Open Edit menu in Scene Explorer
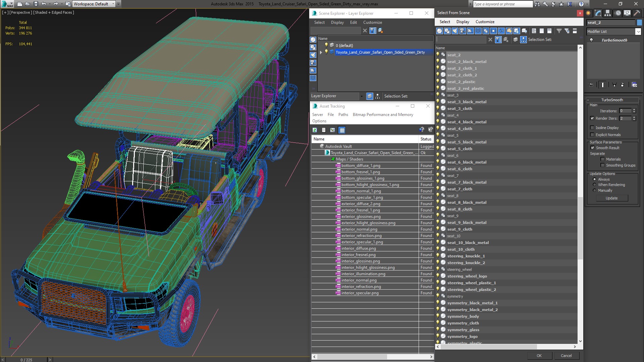The image size is (644, 362). point(354,22)
